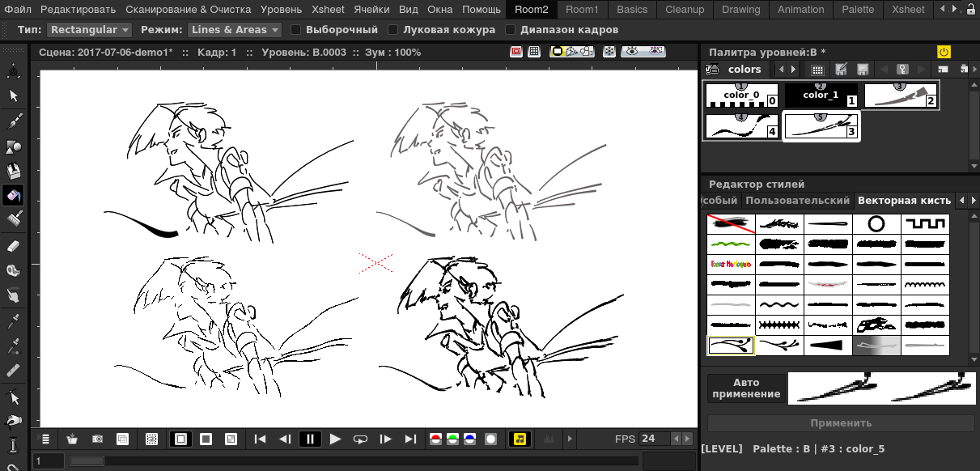Viewport: 980px width, 471px height.
Task: Start playback with the Play button
Action: (335, 439)
